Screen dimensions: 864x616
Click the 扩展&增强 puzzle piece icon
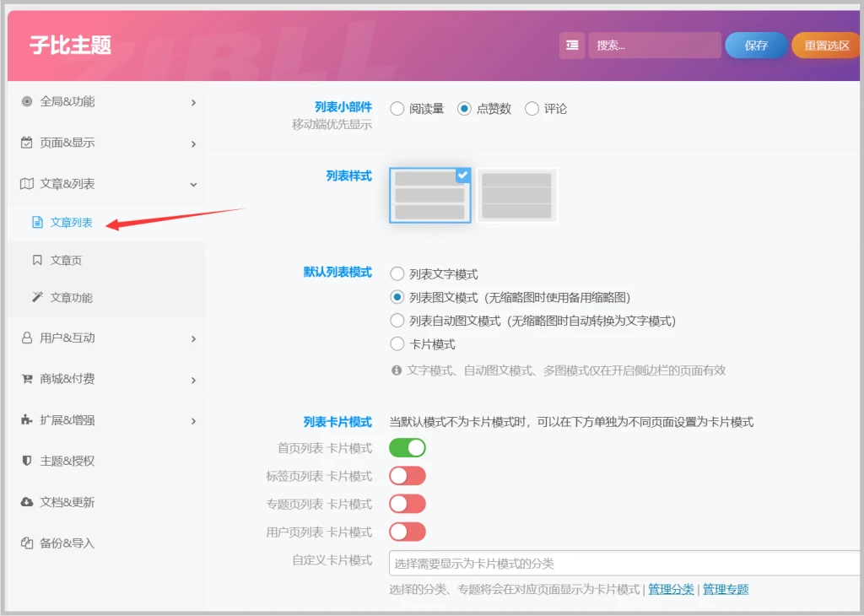[x=26, y=420]
